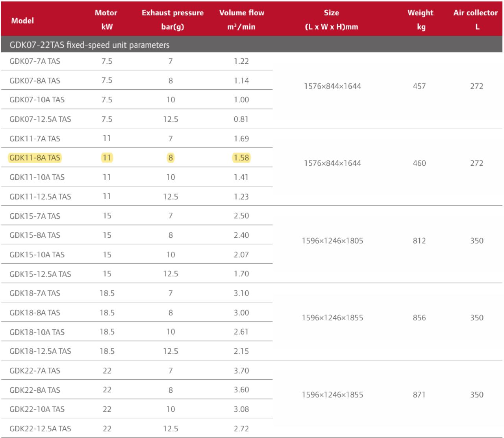Click the Air collector L header
504x438 pixels.
point(476,20)
